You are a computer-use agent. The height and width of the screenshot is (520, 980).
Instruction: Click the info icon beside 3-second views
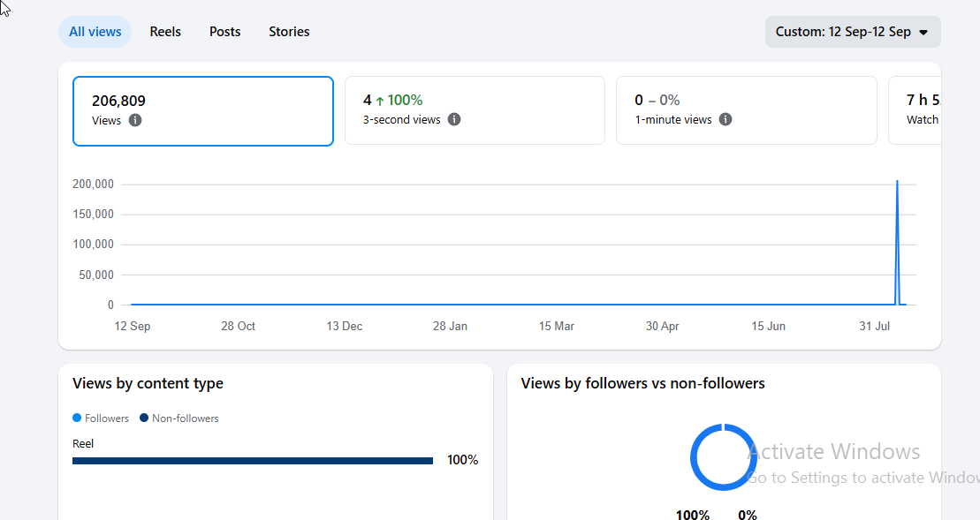point(454,119)
